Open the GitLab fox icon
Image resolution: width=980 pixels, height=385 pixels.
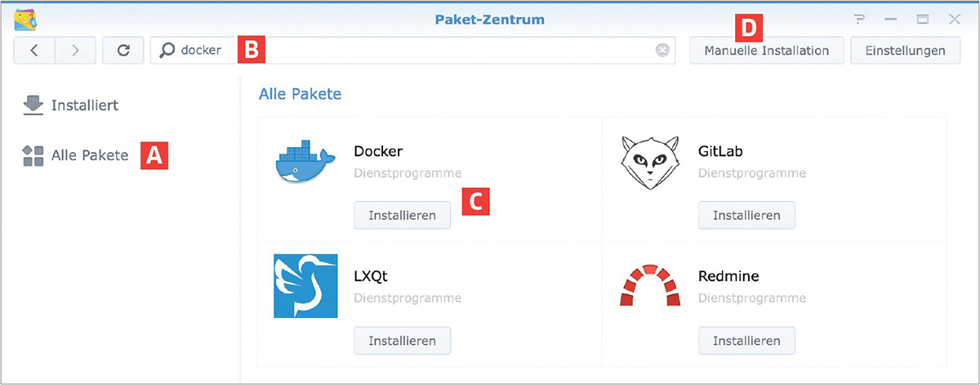[x=648, y=163]
